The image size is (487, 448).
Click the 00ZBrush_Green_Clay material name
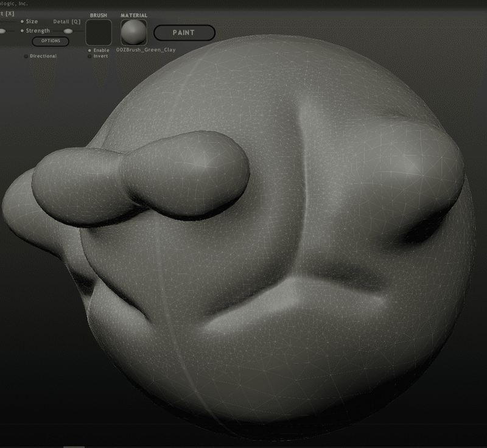[x=146, y=50]
